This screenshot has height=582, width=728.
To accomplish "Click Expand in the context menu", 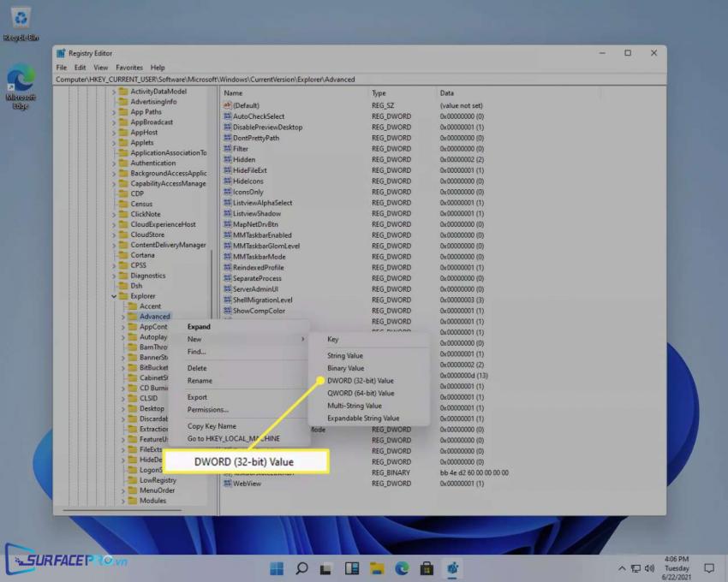I will click(199, 327).
